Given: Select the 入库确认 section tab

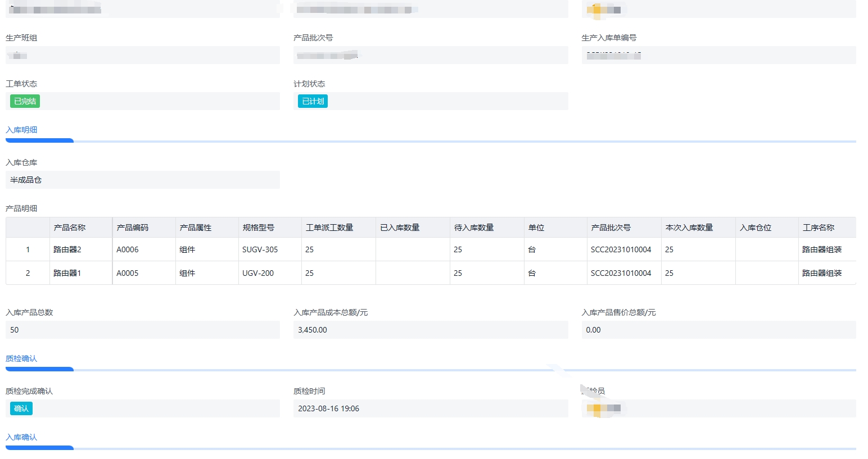Looking at the screenshot, I should point(21,437).
